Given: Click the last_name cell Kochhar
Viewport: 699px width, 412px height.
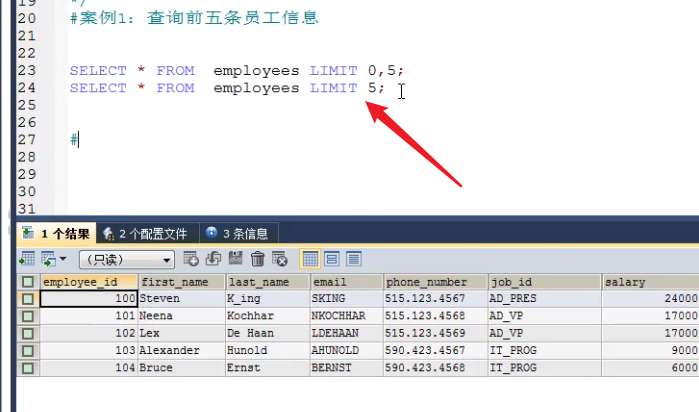Looking at the screenshot, I should click(268, 316).
